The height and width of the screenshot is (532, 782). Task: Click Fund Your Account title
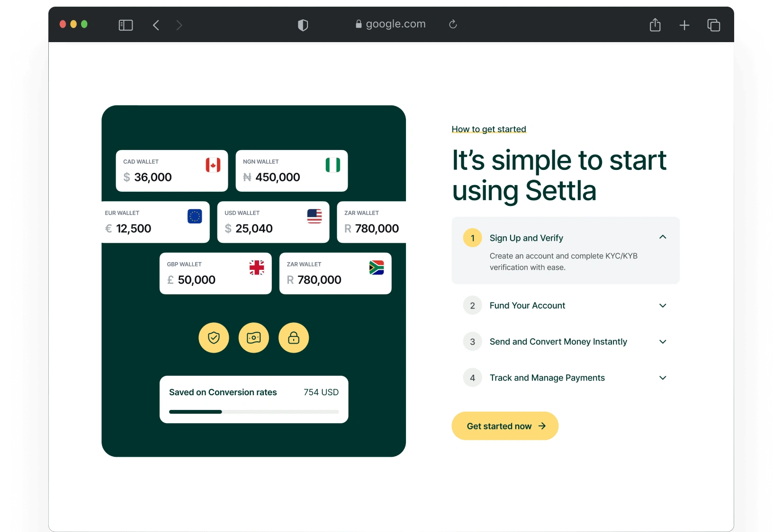point(527,306)
